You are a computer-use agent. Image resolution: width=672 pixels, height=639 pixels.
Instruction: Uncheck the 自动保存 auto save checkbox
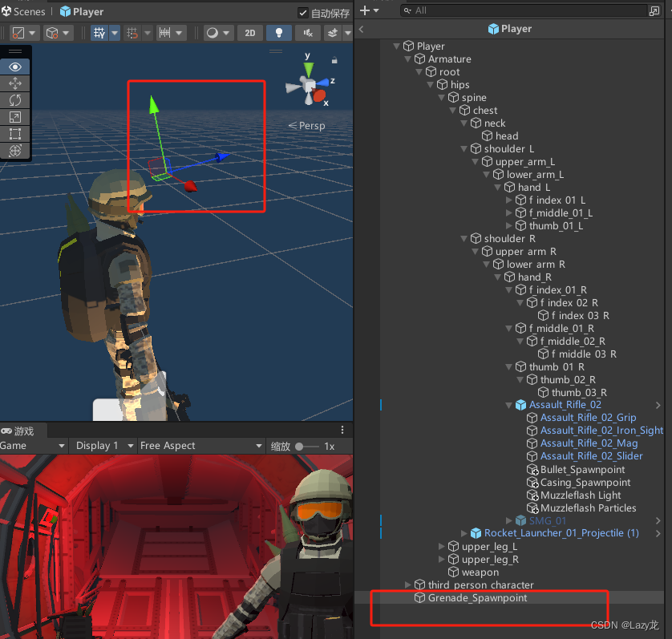coord(303,13)
